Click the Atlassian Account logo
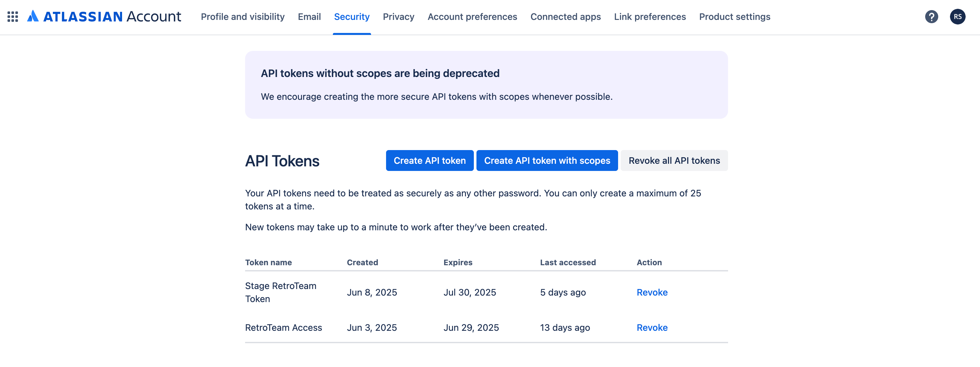This screenshot has width=980, height=367. coord(104,17)
